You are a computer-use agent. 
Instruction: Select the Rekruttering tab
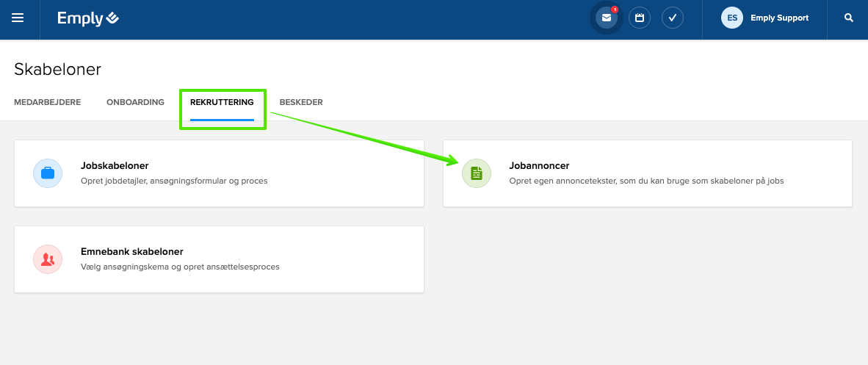point(222,102)
